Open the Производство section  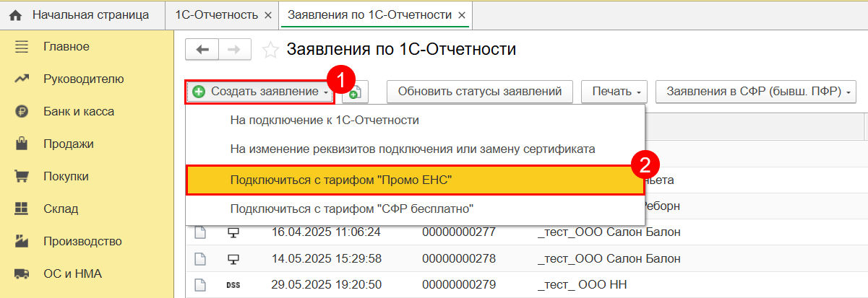click(82, 241)
